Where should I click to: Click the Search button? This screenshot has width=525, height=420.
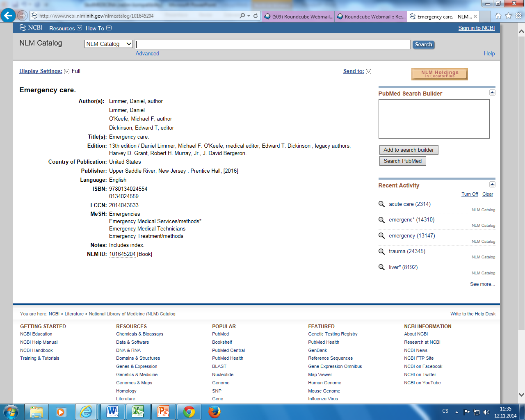tap(423, 45)
